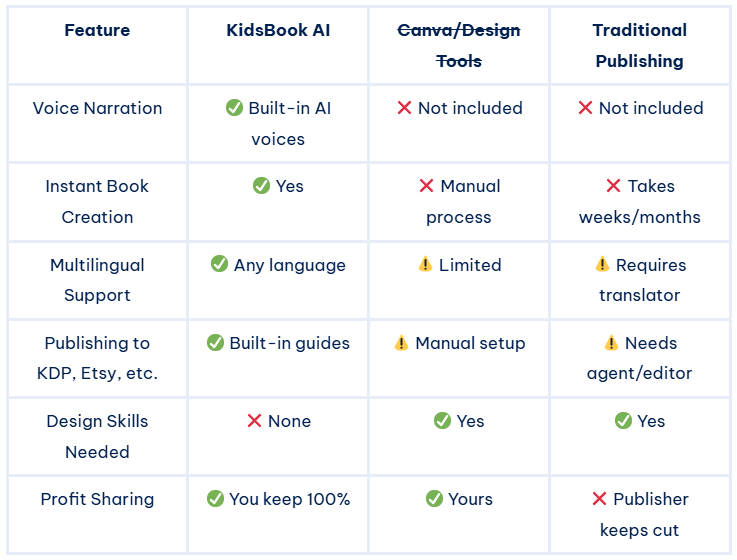Click the Profit Sharing row label
This screenshot has height=560, width=737.
tap(97, 499)
